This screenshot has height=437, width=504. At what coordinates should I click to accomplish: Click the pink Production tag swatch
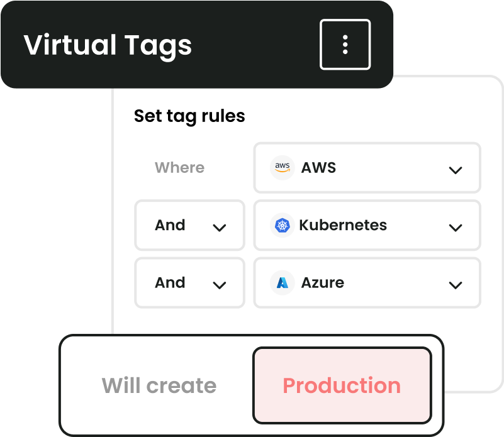(x=342, y=385)
